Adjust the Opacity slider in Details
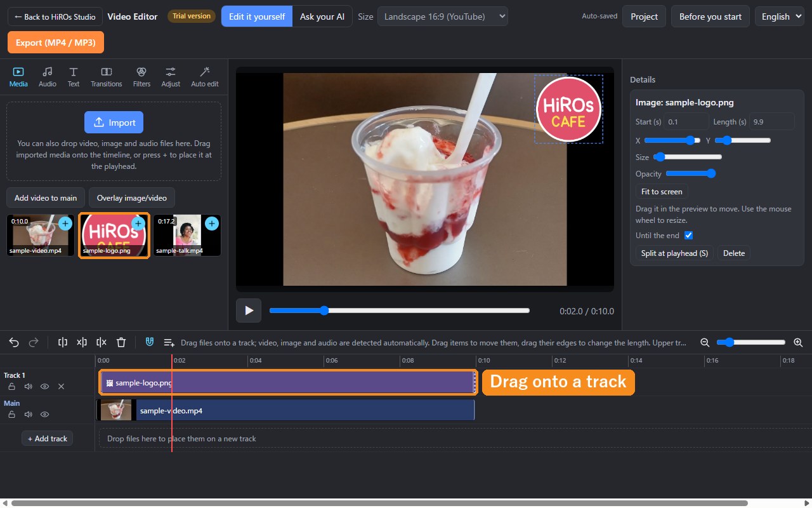812x508 pixels. [x=691, y=173]
